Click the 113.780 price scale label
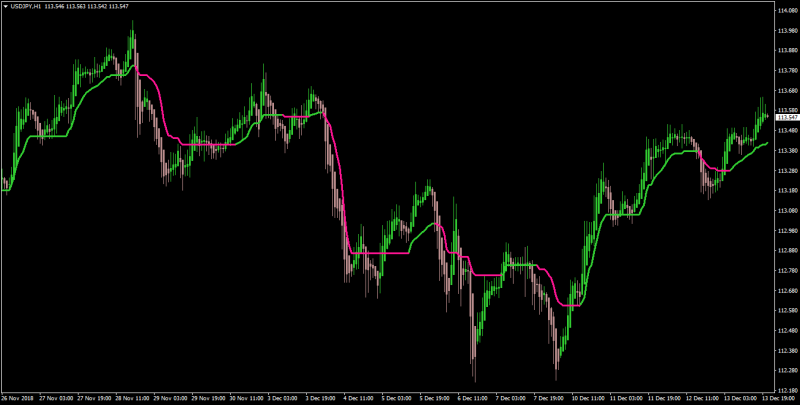The width and height of the screenshot is (800, 405). (x=788, y=70)
